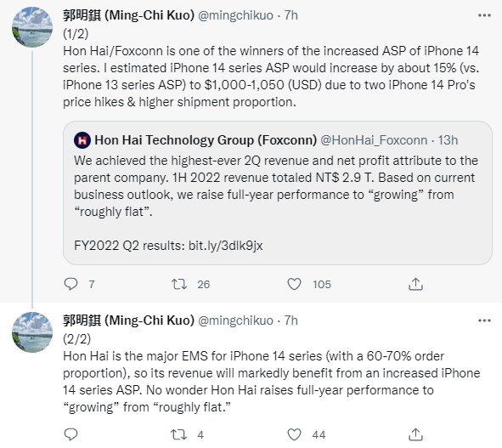
Task: Open the quoted Hon Hai tweet text
Action: 276,186
